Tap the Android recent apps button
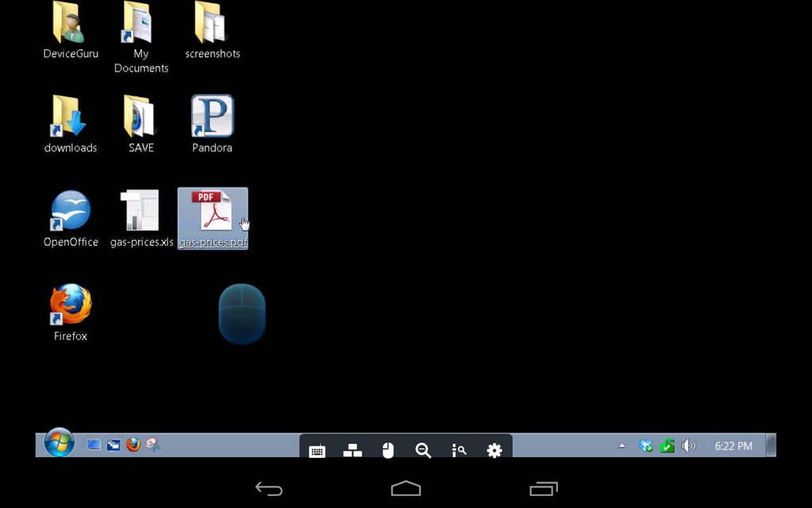Viewport: 812px width, 508px height. [x=543, y=489]
